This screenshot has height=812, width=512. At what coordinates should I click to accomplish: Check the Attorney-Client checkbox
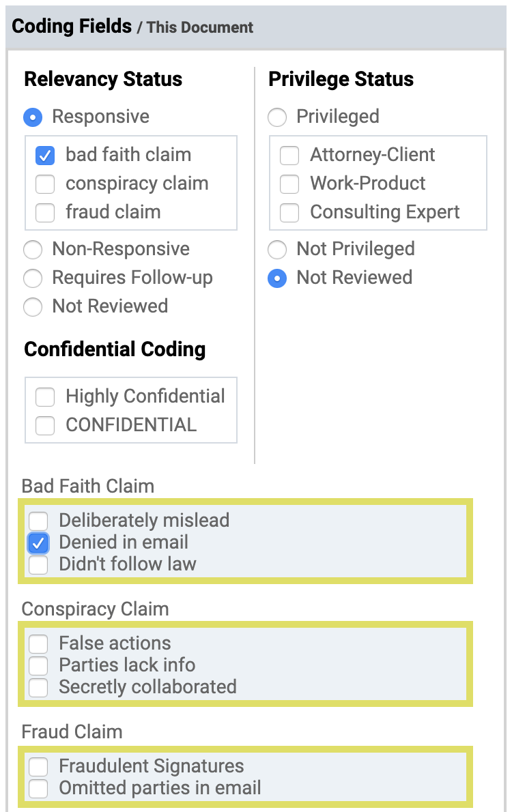coord(289,156)
